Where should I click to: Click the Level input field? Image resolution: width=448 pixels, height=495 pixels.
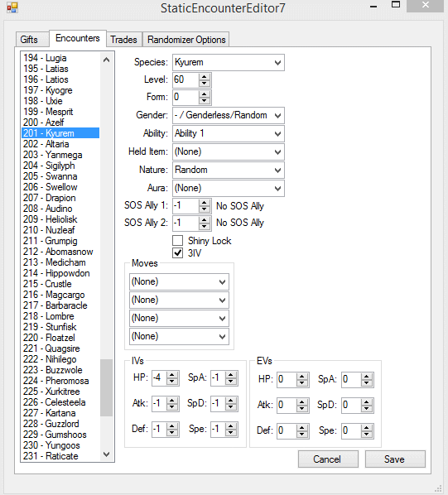(186, 79)
